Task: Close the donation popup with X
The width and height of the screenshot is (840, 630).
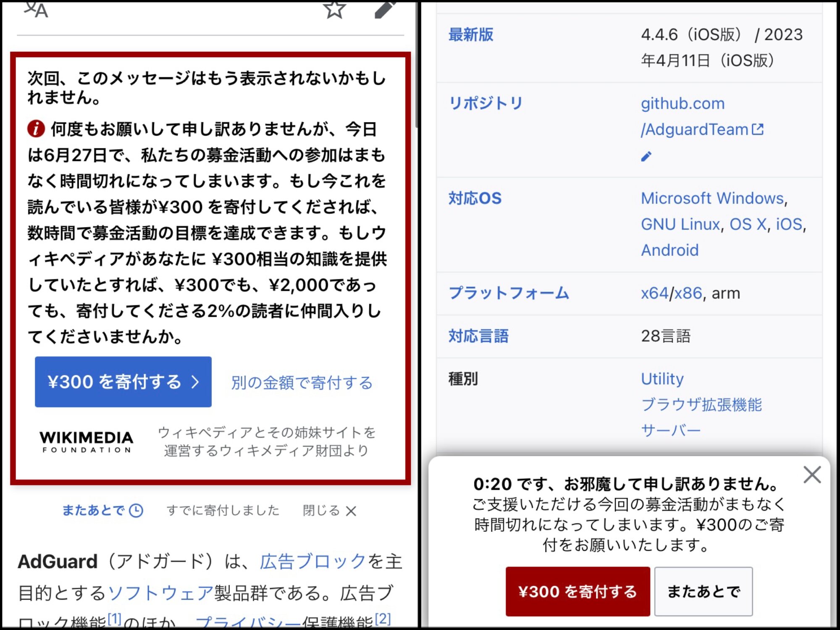Action: [x=812, y=475]
